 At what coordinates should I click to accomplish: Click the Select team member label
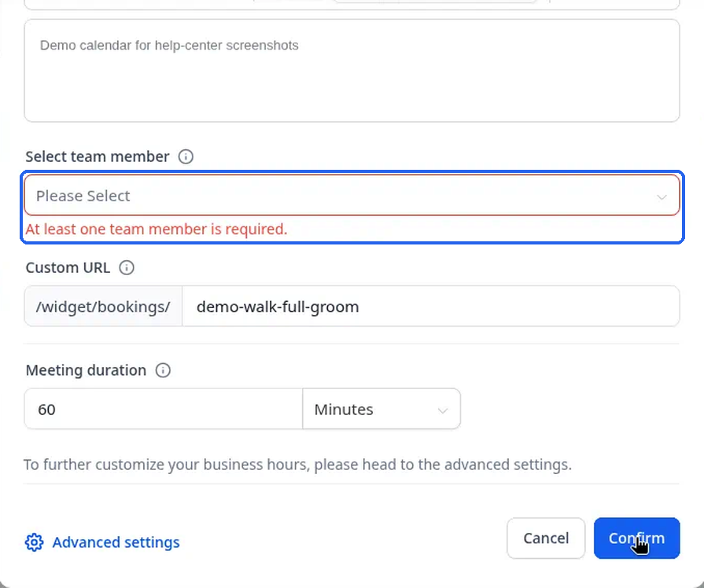tap(98, 156)
